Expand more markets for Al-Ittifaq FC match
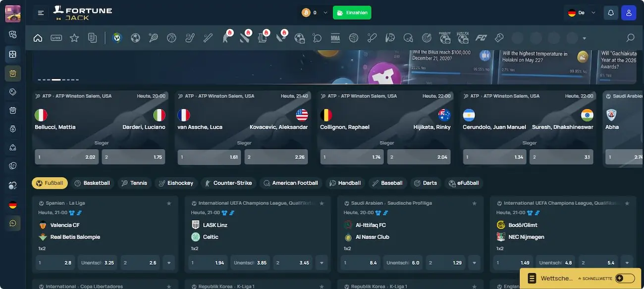The width and height of the screenshot is (644, 289). pyautogui.click(x=474, y=263)
